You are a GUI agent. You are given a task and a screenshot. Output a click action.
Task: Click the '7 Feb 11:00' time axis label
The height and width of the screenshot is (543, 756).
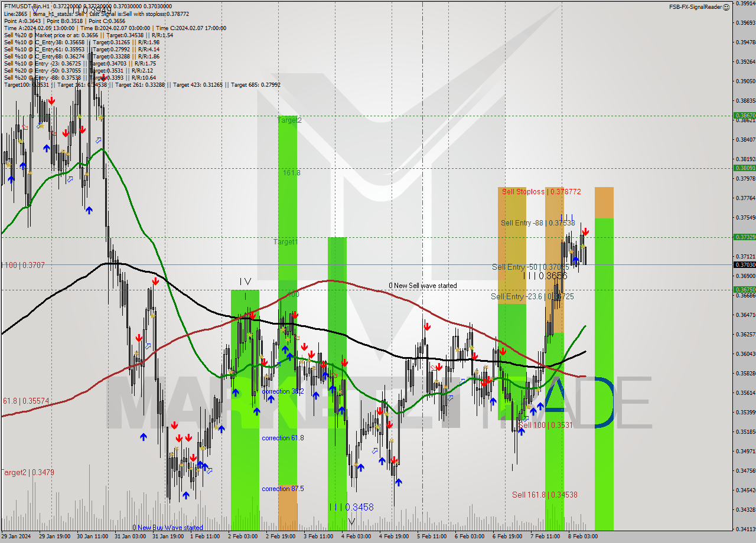(546, 537)
